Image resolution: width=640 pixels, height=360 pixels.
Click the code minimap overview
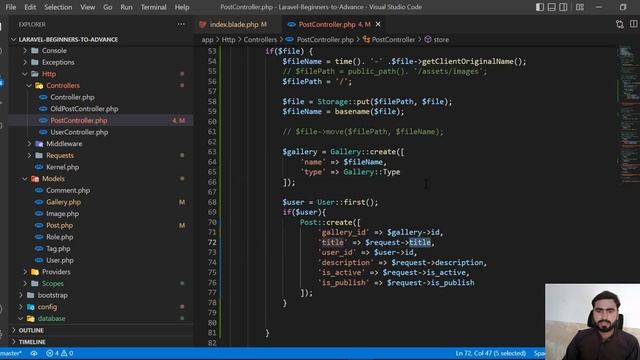pos(629,114)
